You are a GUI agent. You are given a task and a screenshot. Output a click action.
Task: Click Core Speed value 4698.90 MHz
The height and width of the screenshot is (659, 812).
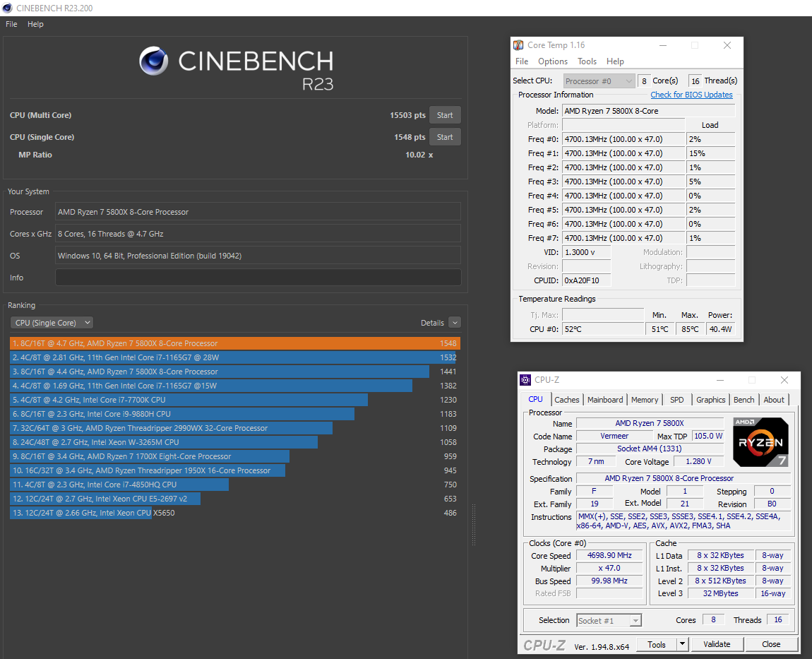click(x=609, y=555)
